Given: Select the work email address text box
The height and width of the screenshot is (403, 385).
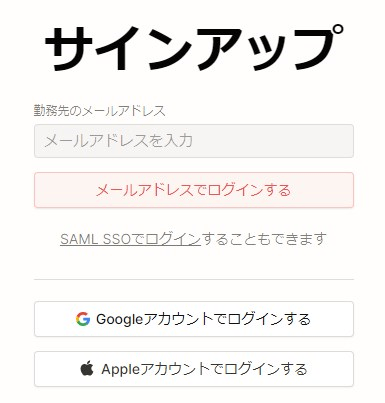Looking at the screenshot, I should (x=194, y=141).
